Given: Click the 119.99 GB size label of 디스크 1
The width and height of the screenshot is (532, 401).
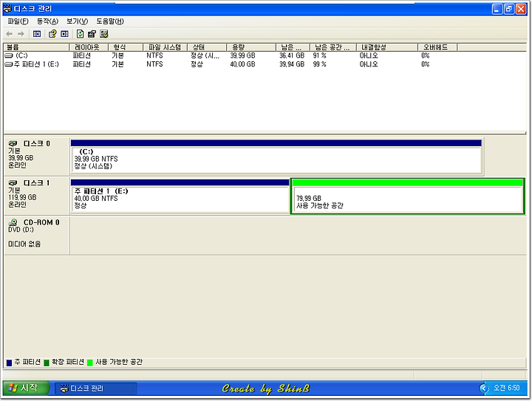Looking at the screenshot, I should point(22,198).
